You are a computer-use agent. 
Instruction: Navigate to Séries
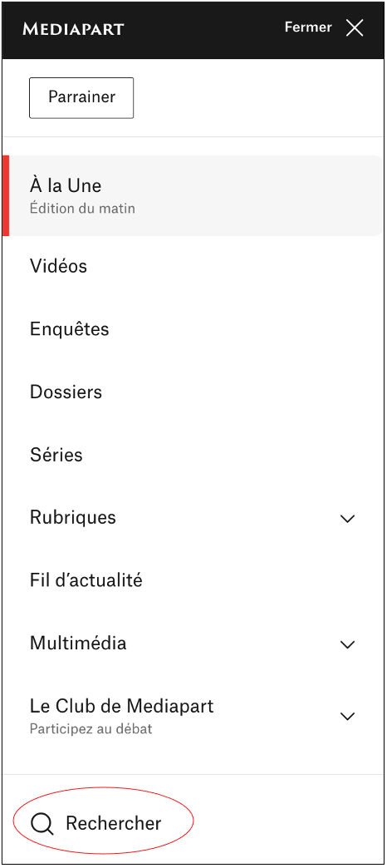pos(56,455)
